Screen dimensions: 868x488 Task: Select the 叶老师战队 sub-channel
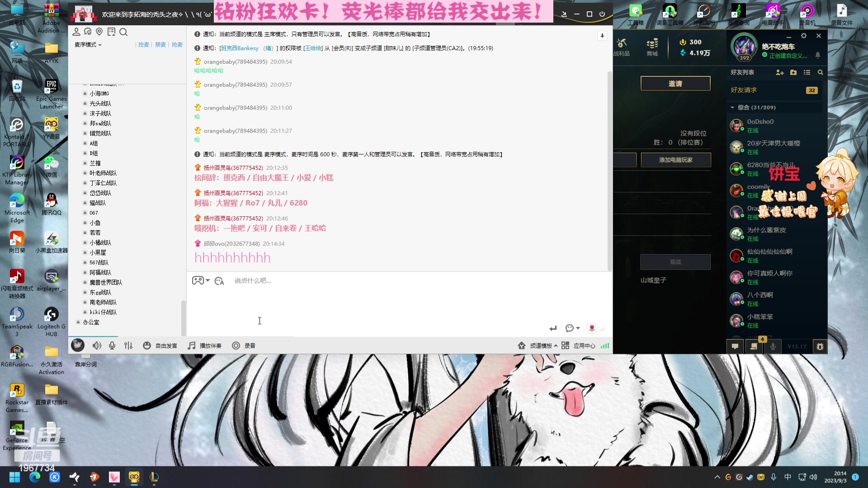pos(103,173)
